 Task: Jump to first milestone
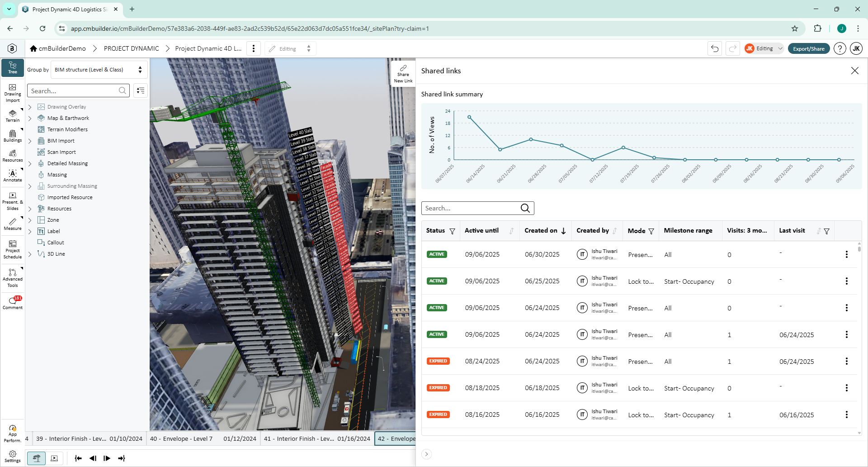78,458
